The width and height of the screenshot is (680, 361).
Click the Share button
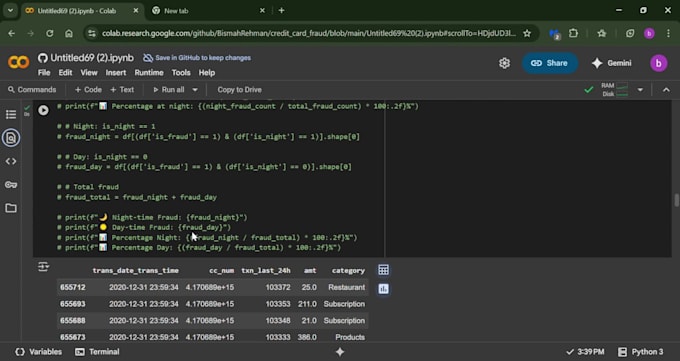pyautogui.click(x=549, y=63)
